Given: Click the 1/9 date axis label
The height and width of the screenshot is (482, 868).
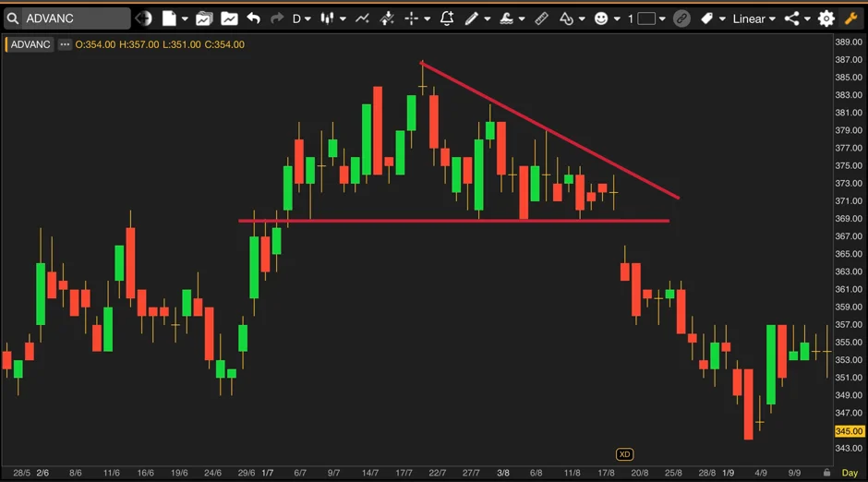Looking at the screenshot, I should 728,473.
